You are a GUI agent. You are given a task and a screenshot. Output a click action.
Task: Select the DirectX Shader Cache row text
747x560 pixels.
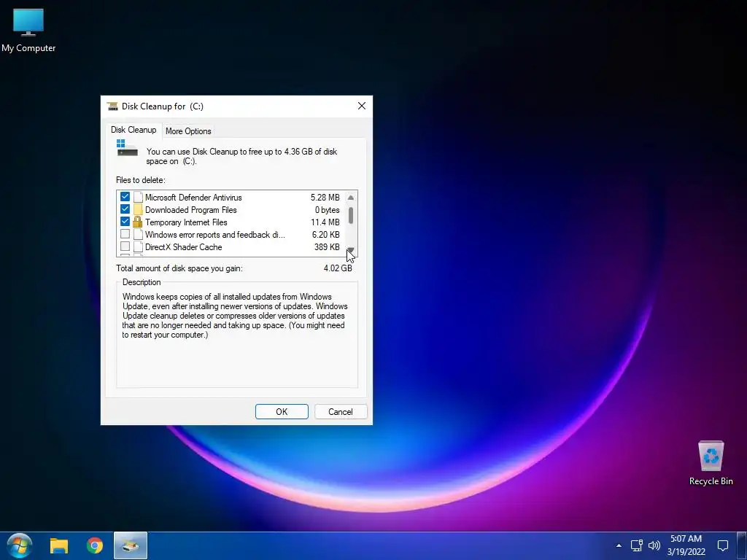coord(183,246)
